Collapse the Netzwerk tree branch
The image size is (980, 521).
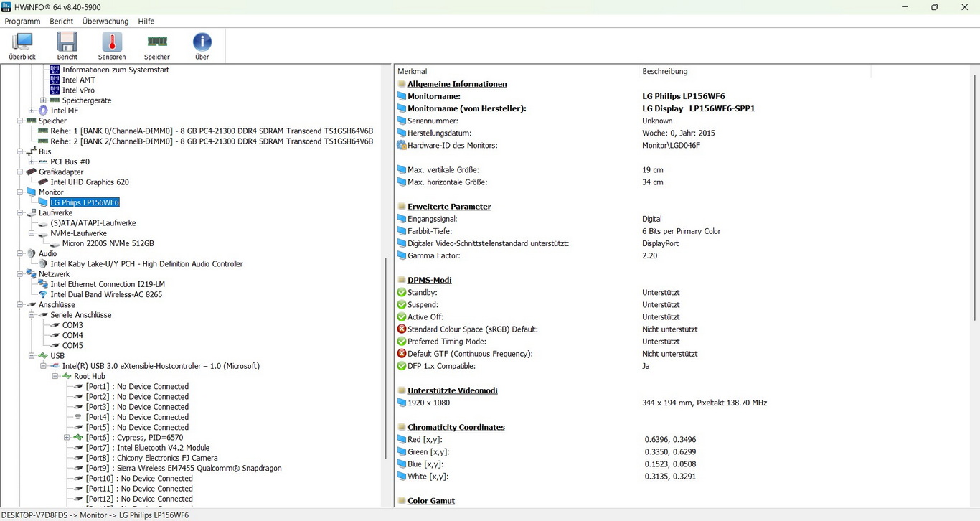(x=20, y=274)
